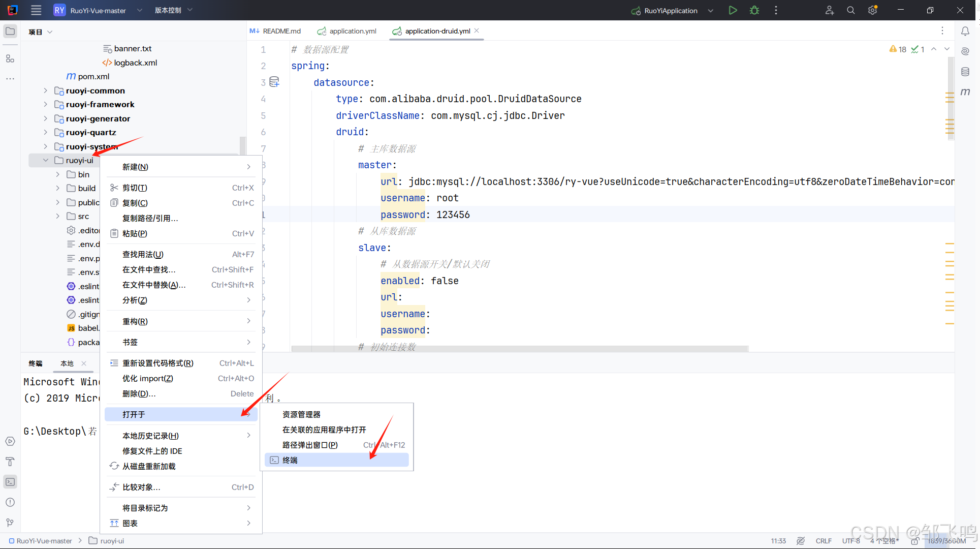980x549 pixels.
Task: Toggle the Terminal tool window icon
Action: tap(10, 482)
